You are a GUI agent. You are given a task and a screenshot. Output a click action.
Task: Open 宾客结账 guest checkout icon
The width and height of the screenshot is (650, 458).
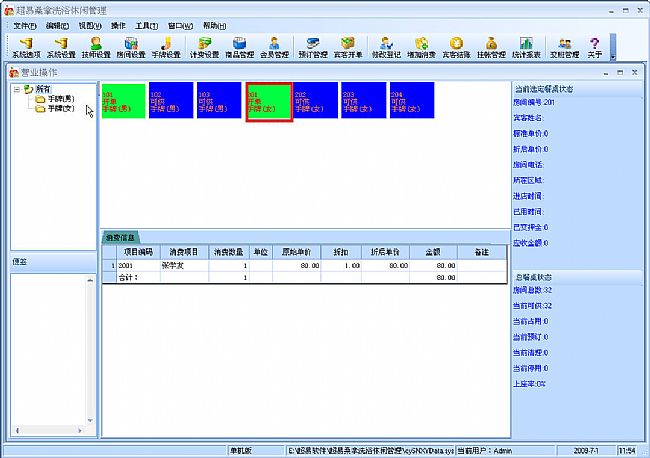[456, 48]
